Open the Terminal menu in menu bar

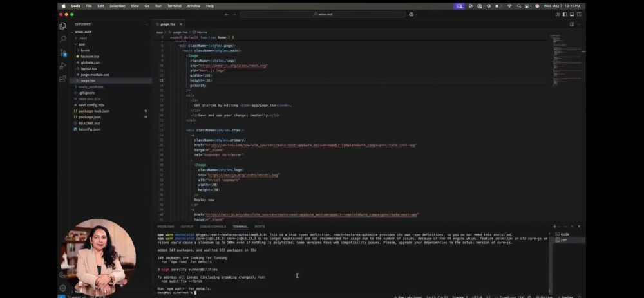[174, 6]
